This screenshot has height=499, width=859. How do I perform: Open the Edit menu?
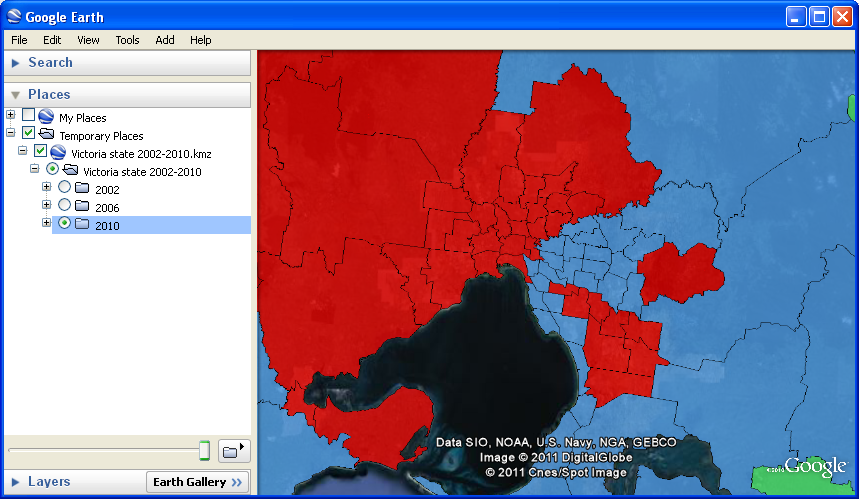pos(52,40)
